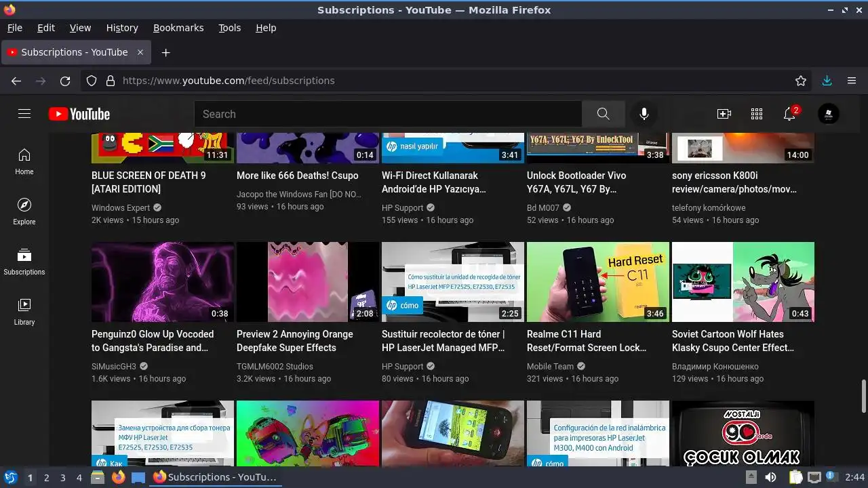Screen dimensions: 868x488
Task: Open More like 666 Deaths! Csupo title
Action: (x=298, y=176)
